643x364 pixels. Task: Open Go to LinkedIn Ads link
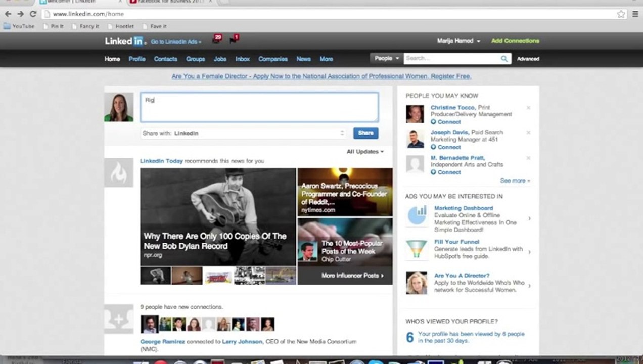click(x=176, y=42)
